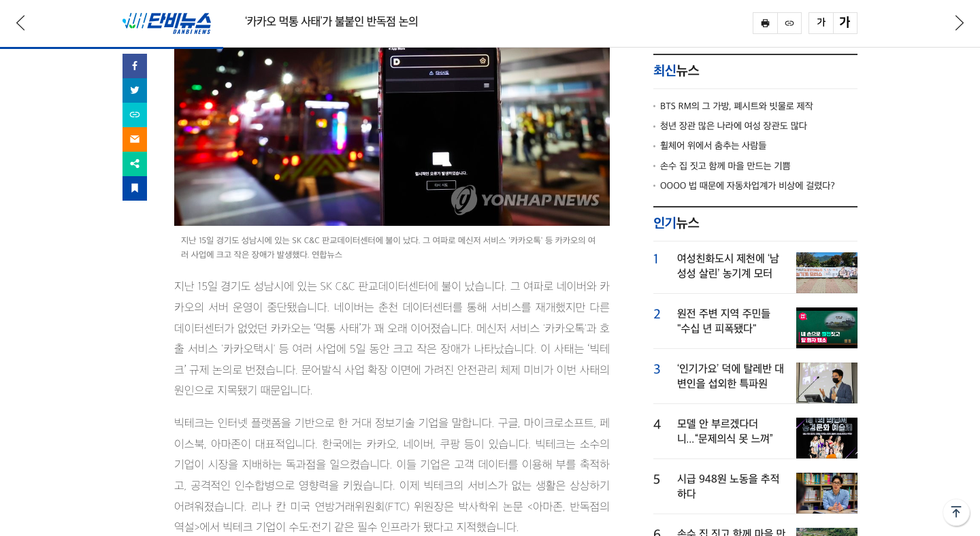Open popular article '여성친화도시 제천에'
This screenshot has height=536, width=980.
(x=728, y=266)
